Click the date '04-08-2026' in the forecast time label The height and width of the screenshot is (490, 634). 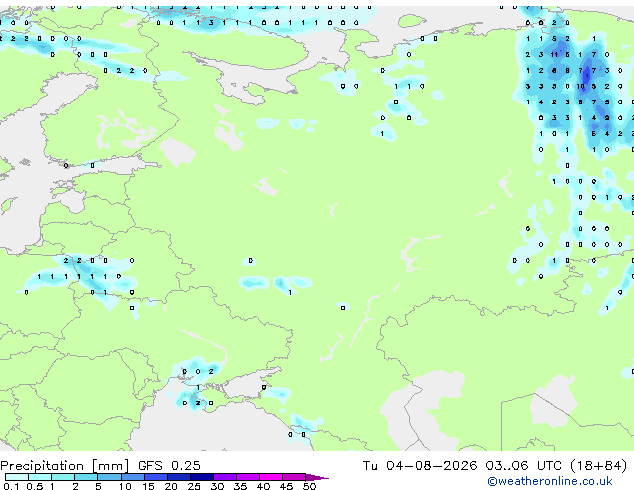[x=431, y=466]
